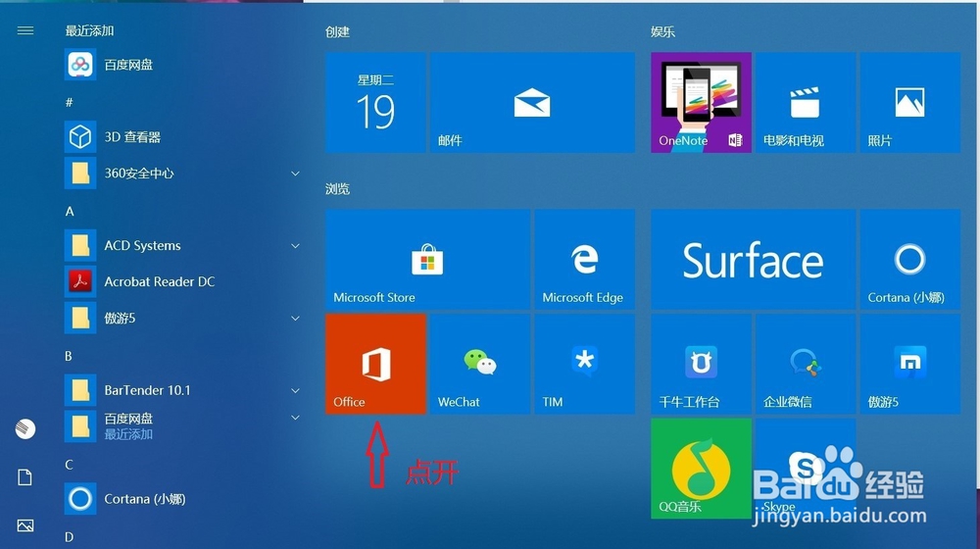980x549 pixels.
Task: Open the 傲游5 browser tile
Action: pos(910,364)
